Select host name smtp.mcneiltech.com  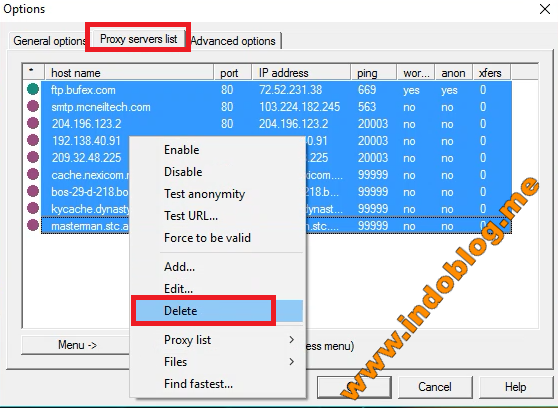click(101, 107)
